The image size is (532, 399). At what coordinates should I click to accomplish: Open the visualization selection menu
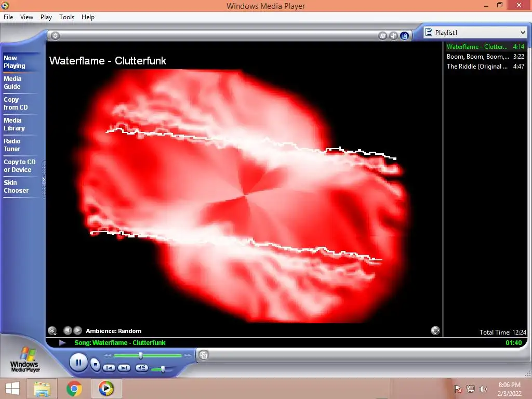click(x=52, y=330)
